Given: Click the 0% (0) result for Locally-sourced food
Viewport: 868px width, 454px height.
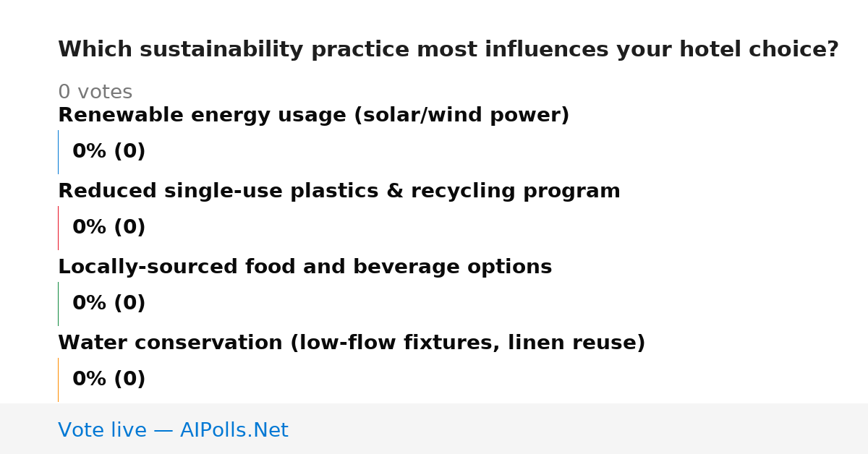Looking at the screenshot, I should tap(109, 304).
